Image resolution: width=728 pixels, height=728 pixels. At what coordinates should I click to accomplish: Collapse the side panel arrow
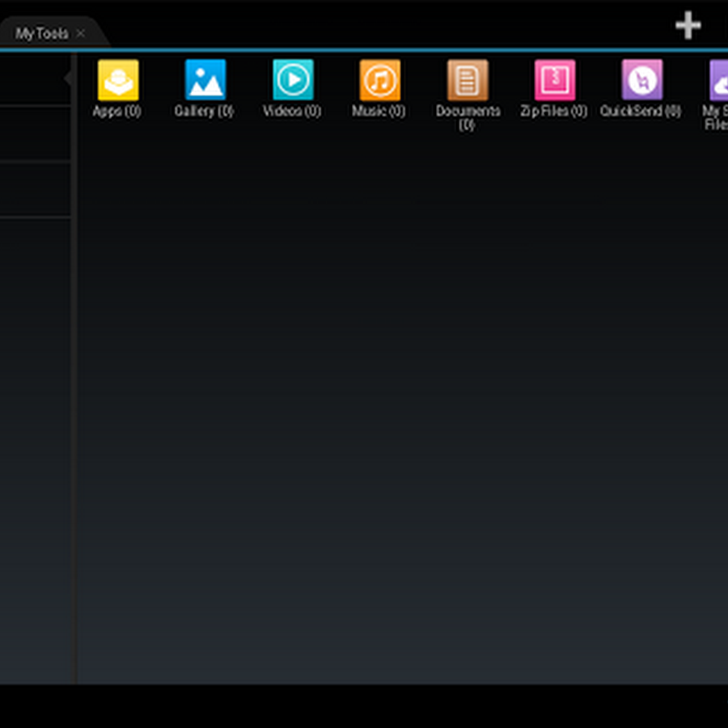[x=68, y=78]
